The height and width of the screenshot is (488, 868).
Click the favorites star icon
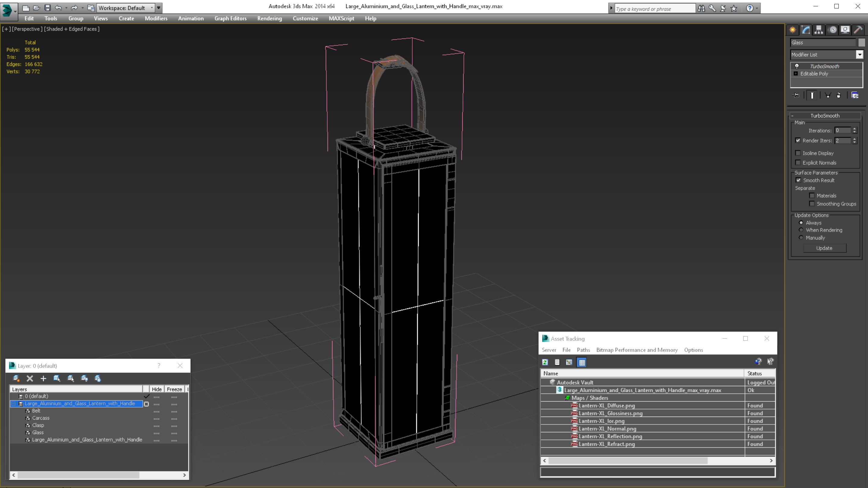(x=734, y=8)
